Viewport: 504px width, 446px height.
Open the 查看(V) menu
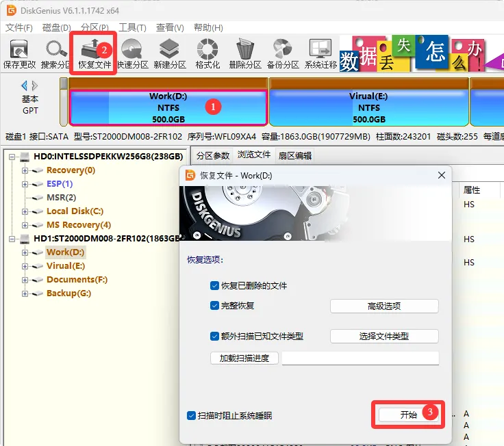click(170, 27)
